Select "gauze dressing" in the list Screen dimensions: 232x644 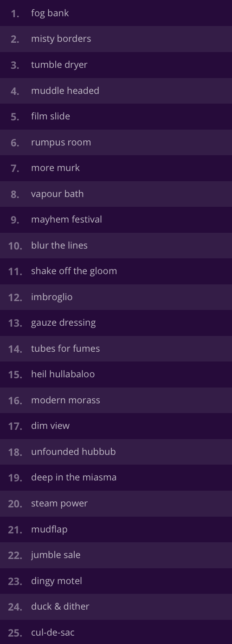pos(116,322)
